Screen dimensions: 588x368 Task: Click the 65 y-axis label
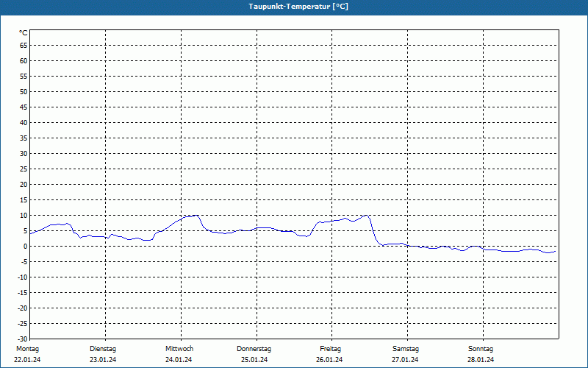[24, 46]
